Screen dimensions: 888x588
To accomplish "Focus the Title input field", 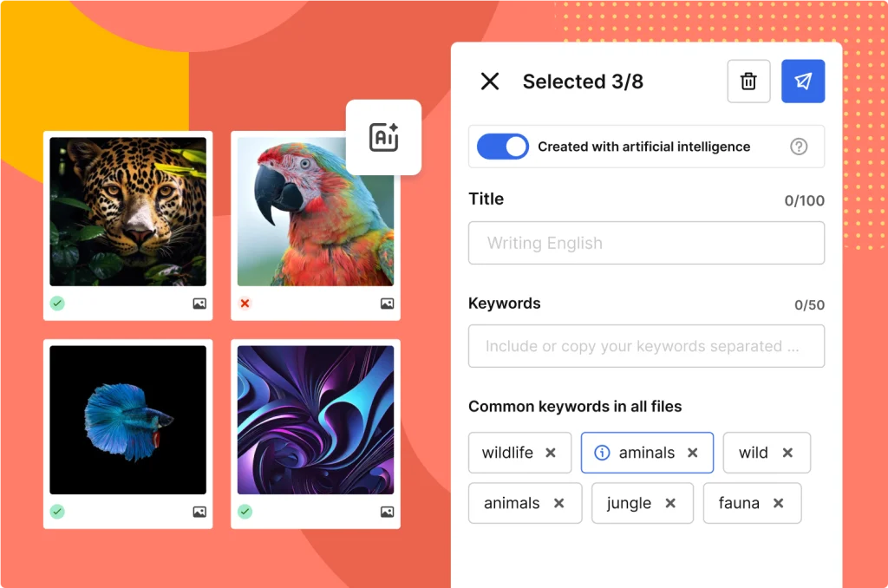I will point(646,243).
